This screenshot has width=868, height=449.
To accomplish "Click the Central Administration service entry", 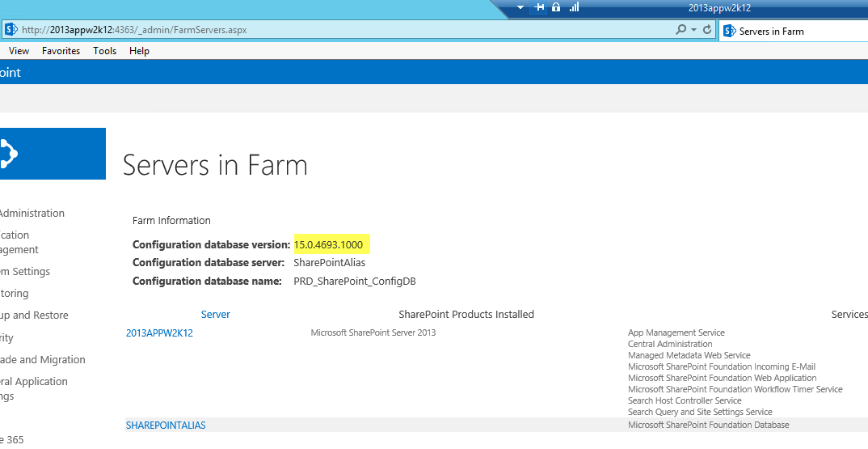I will (x=670, y=344).
